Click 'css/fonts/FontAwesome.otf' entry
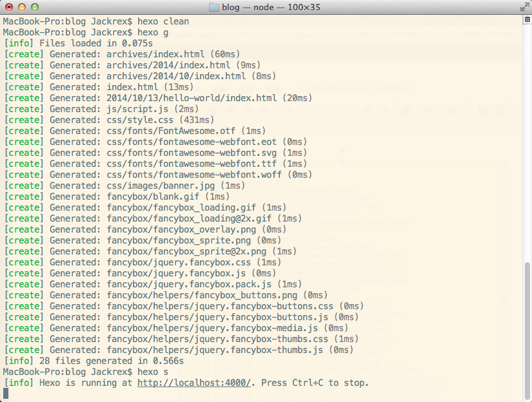The width and height of the screenshot is (532, 402). click(171, 131)
